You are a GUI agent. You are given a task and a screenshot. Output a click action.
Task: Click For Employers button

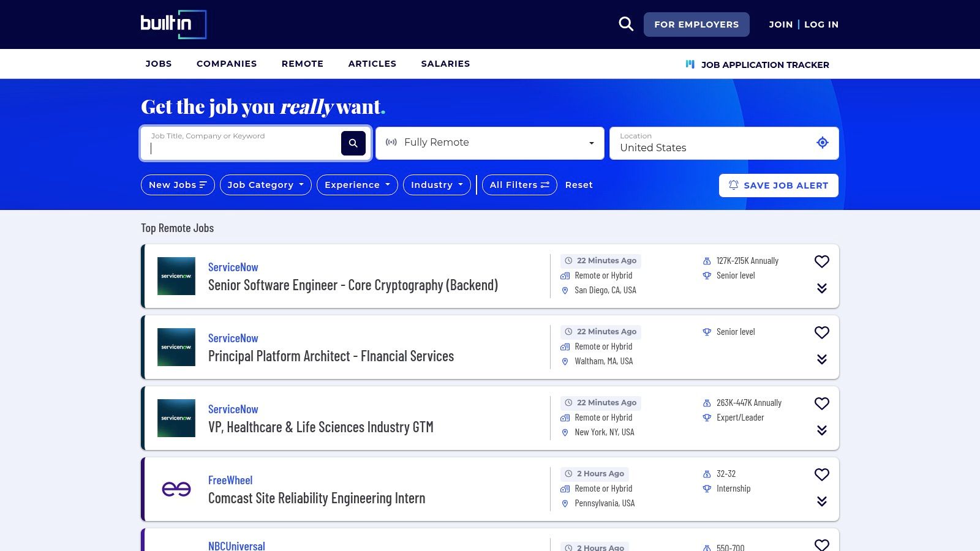[696, 24]
